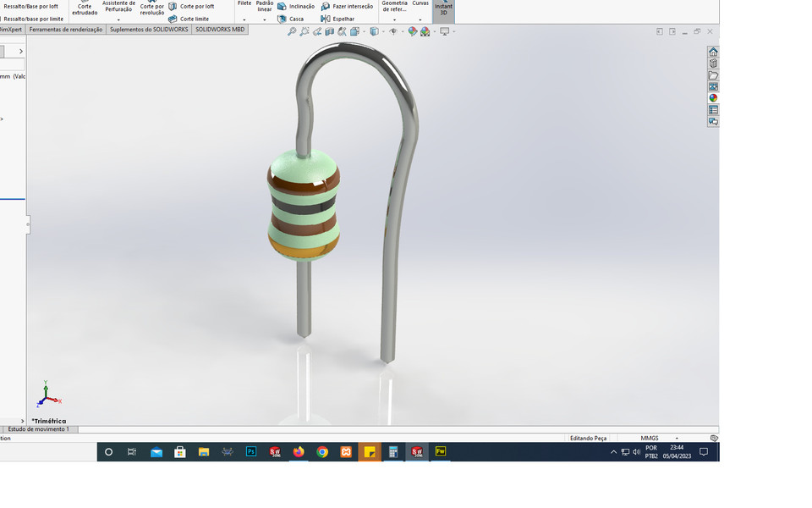This screenshot has width=812, height=508.
Task: Toggle Instant3D mode off
Action: pyautogui.click(x=442, y=8)
